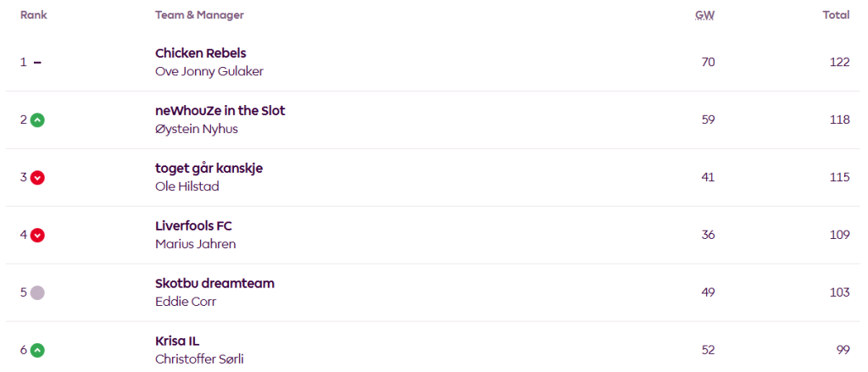Click the Total column header
The width and height of the screenshot is (868, 372).
tap(836, 15)
